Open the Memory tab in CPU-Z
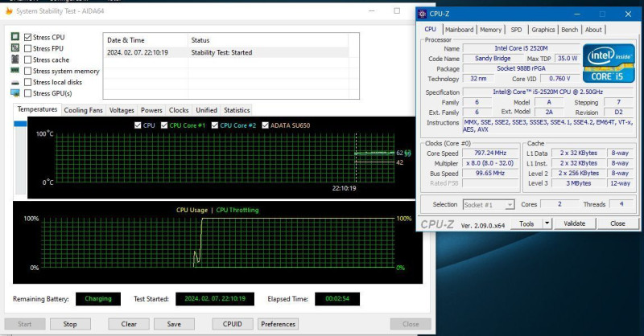 pyautogui.click(x=490, y=30)
